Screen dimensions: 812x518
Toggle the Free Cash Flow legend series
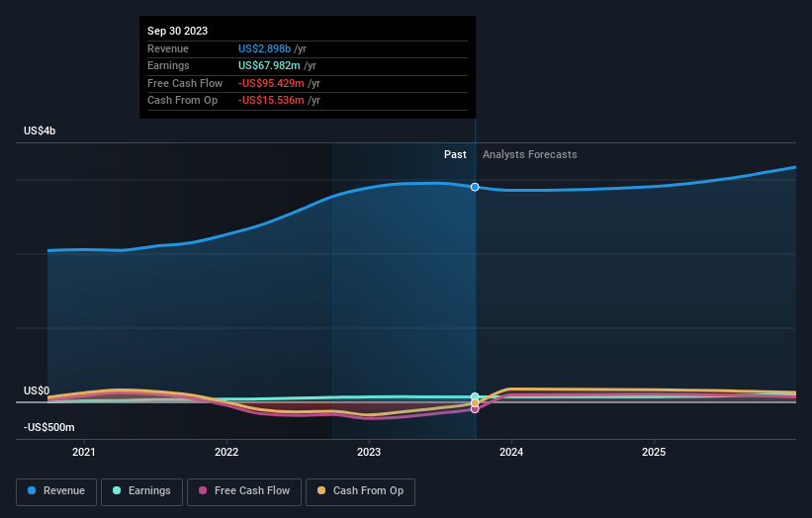[244, 491]
